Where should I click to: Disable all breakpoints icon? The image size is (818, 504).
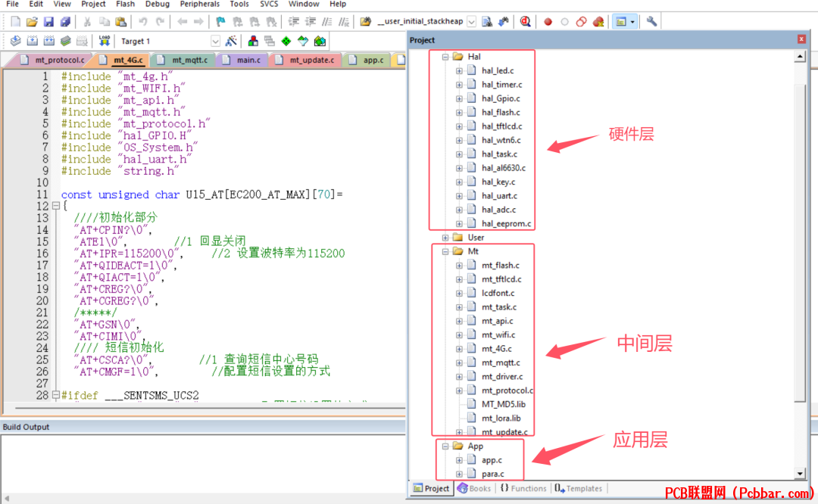pos(581,21)
